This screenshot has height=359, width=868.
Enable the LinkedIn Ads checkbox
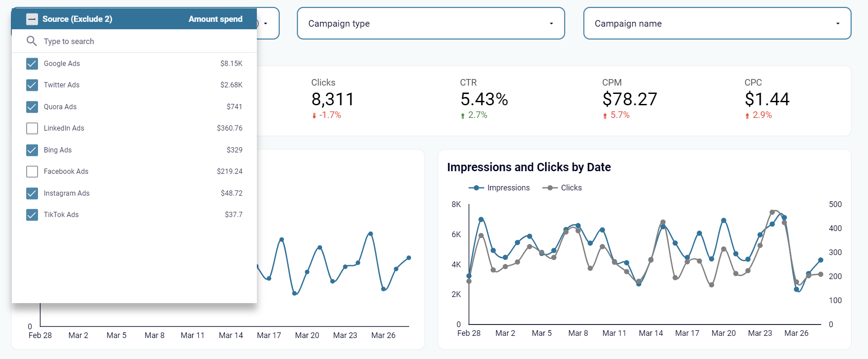click(x=32, y=128)
